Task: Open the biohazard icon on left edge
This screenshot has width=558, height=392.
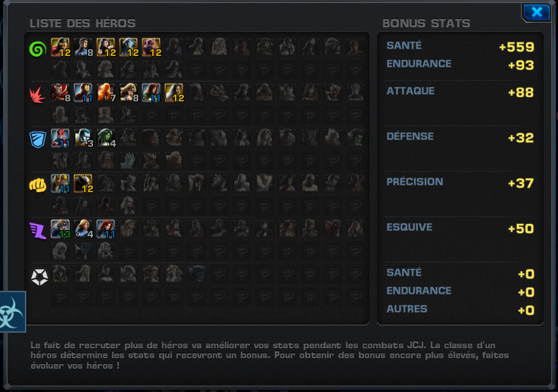Action: coord(11,312)
